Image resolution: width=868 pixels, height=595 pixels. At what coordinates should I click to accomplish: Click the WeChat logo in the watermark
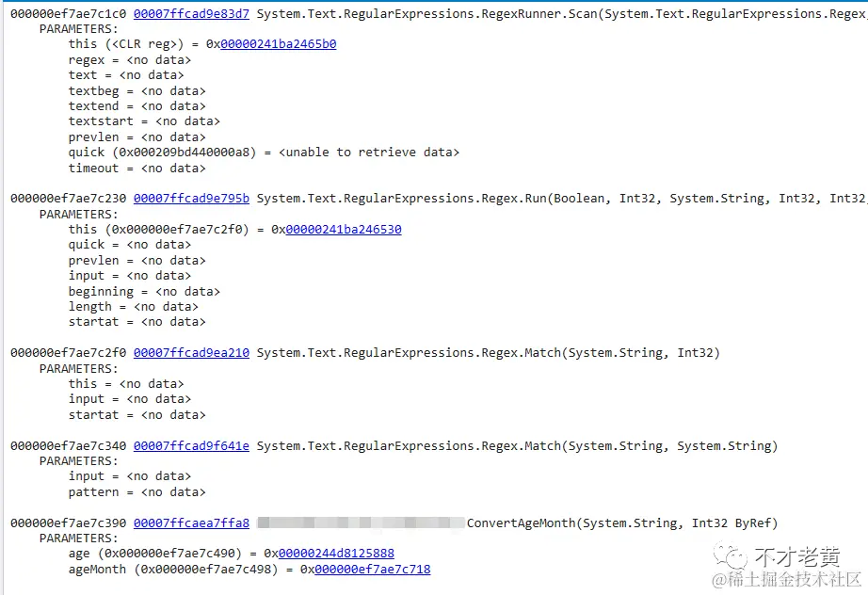pos(731,555)
